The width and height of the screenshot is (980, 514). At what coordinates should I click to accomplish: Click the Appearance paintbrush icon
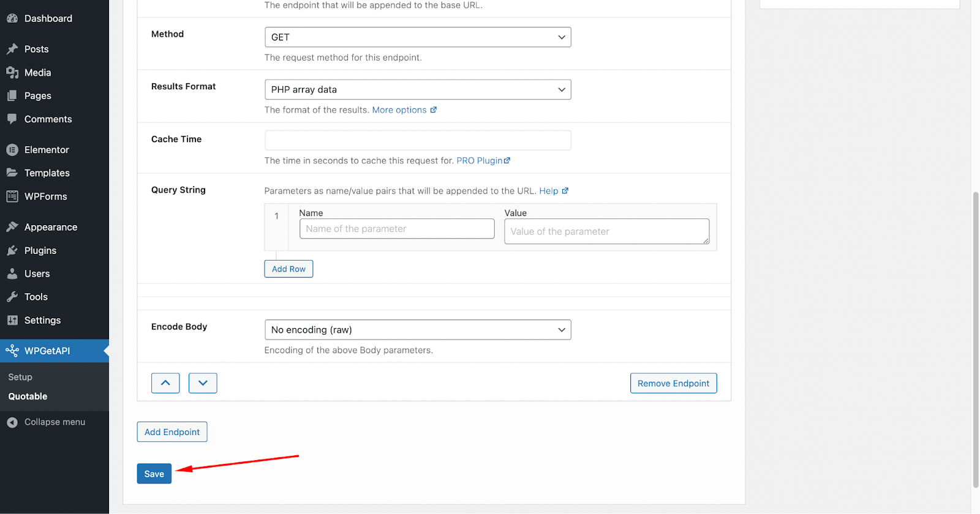[12, 227]
